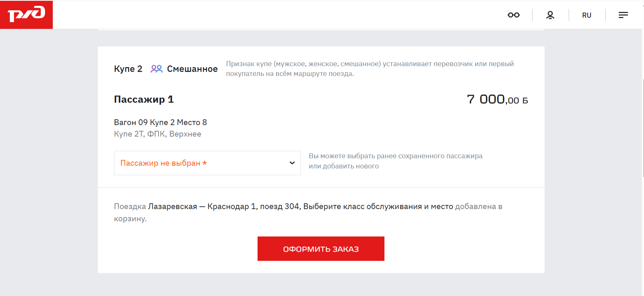Click the 'Вагон 09 Купе 2 Место 8' text
644x296 pixels.
point(160,122)
